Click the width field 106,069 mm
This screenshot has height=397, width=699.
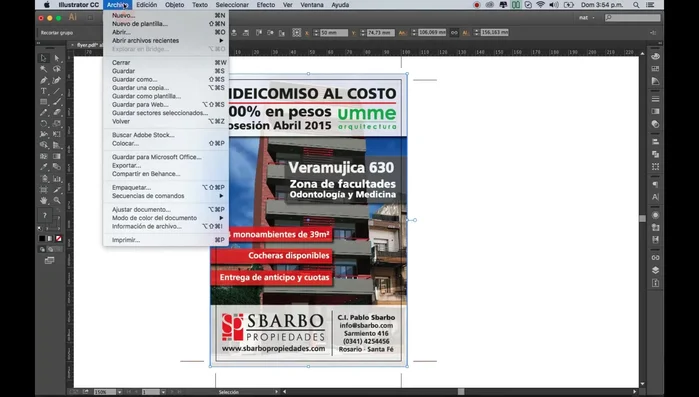pos(432,33)
